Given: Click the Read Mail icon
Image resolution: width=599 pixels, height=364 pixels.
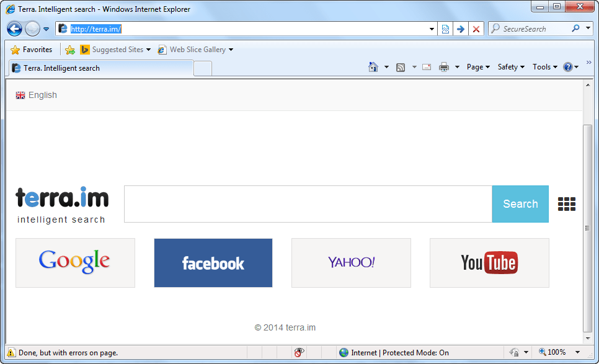Looking at the screenshot, I should (x=427, y=67).
